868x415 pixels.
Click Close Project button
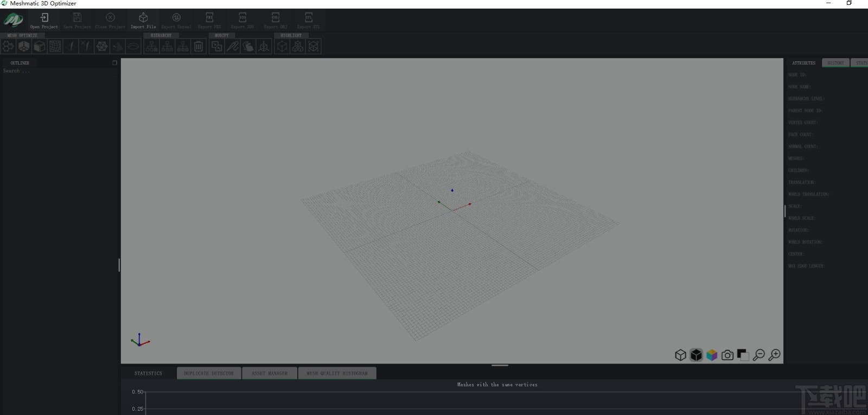[x=110, y=21]
